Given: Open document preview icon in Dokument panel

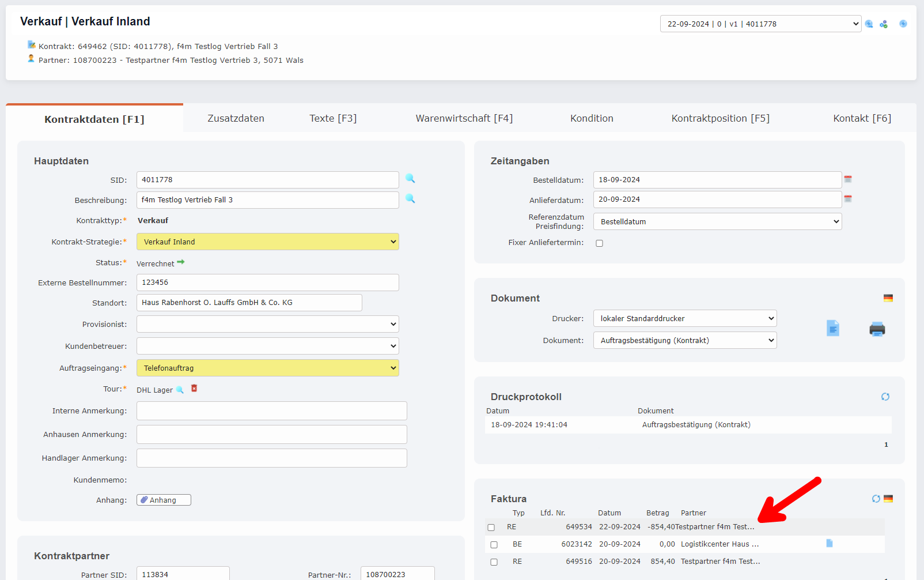Looking at the screenshot, I should pos(832,328).
